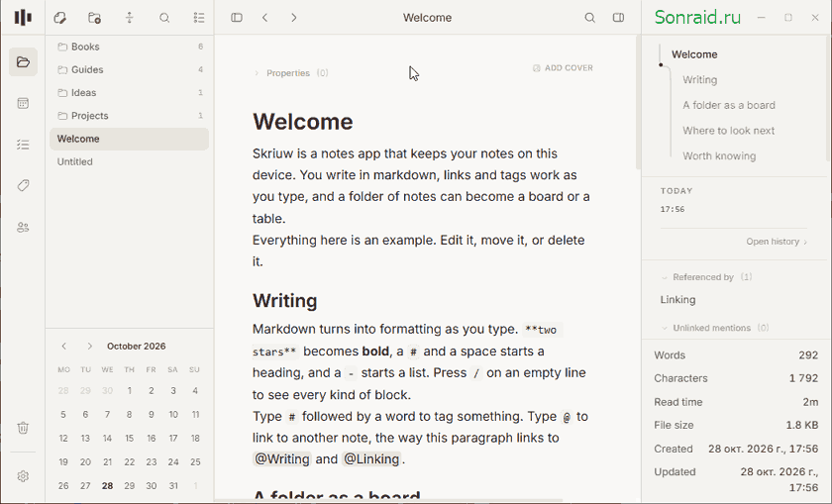Image resolution: width=832 pixels, height=504 pixels.
Task: Open the calendar view in left rail
Action: pyautogui.click(x=23, y=103)
